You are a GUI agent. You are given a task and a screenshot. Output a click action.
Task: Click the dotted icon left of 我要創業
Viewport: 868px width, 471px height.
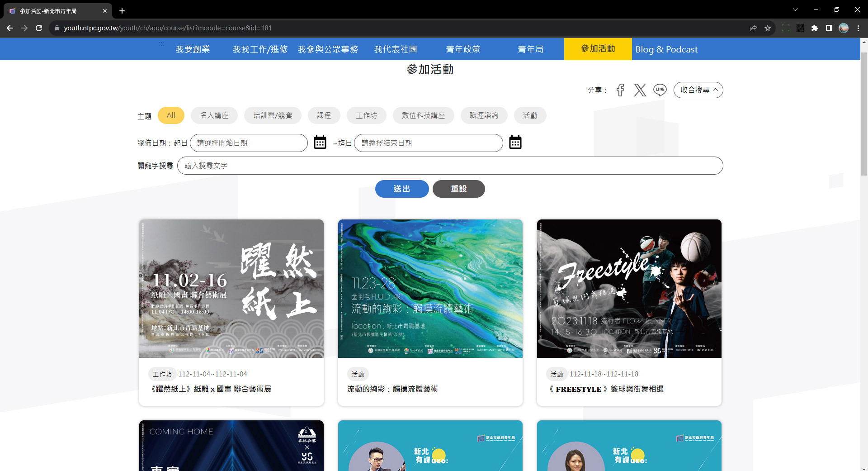click(161, 44)
